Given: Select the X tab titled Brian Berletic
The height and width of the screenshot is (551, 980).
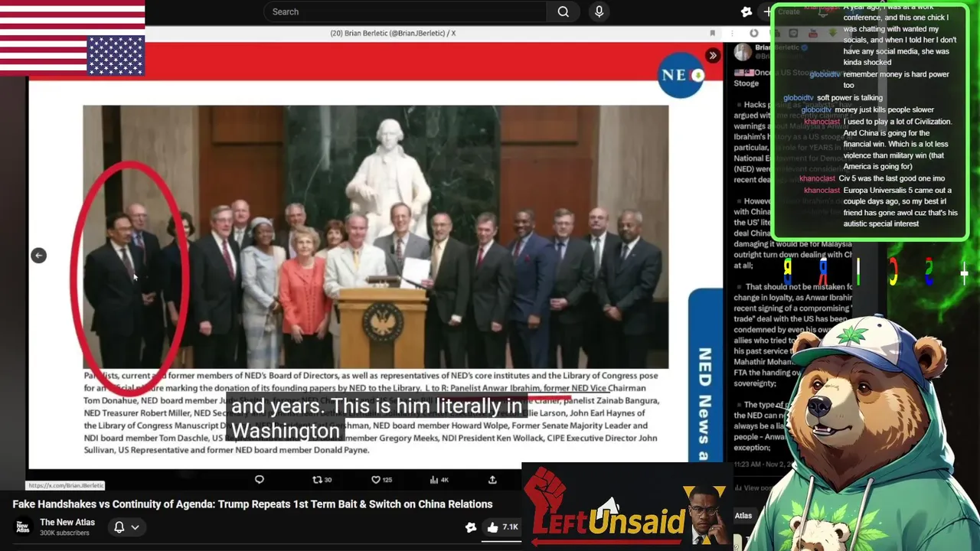Looking at the screenshot, I should 393,33.
